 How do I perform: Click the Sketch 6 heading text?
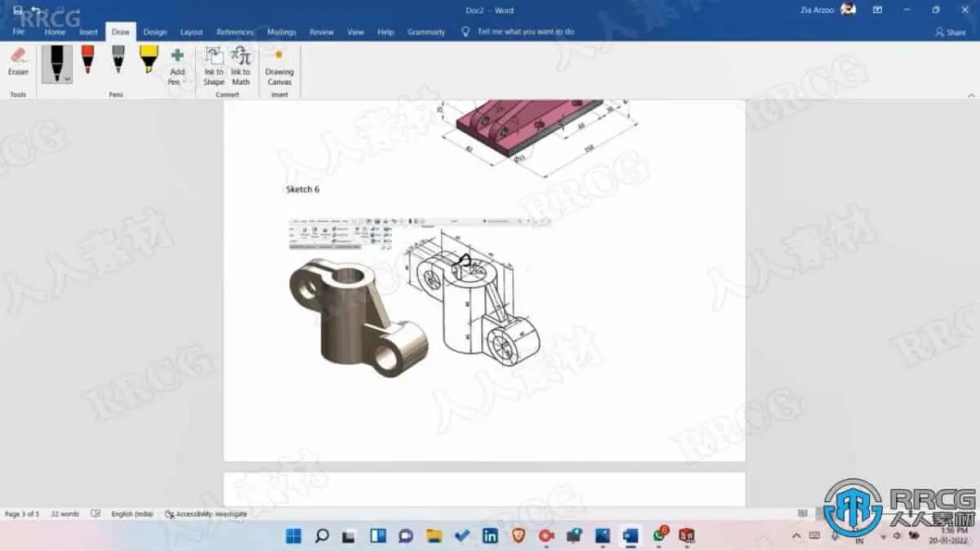pos(302,189)
